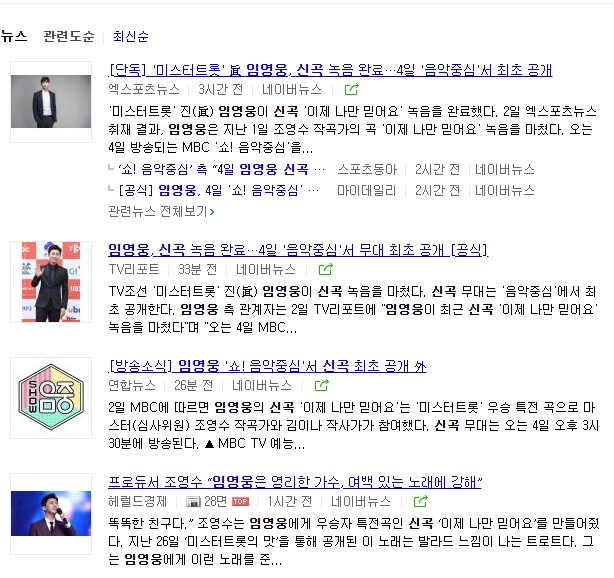
Task: Sort news by 관련도순
Action: [x=69, y=36]
